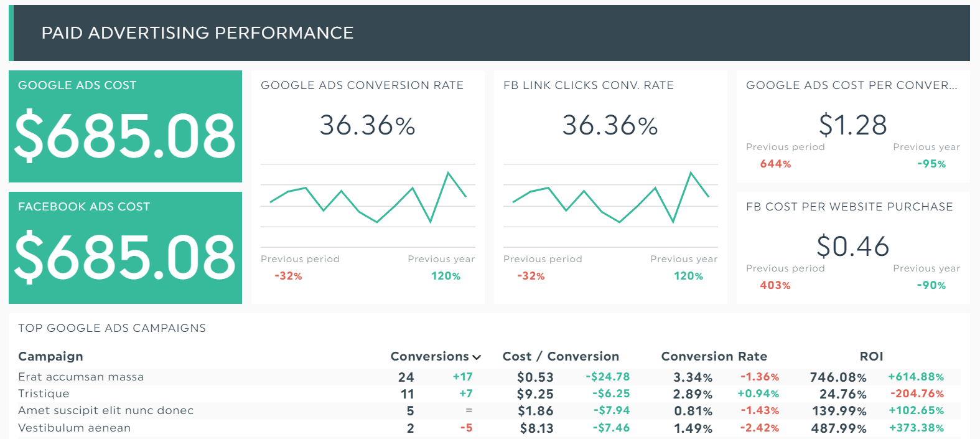
Task: Click the 644% previous period value
Action: (x=775, y=164)
